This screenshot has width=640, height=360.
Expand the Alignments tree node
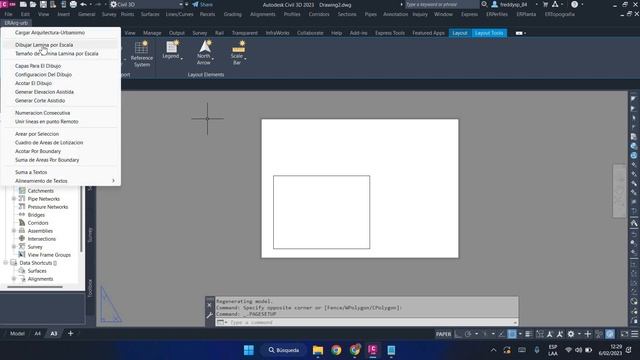click(x=14, y=279)
